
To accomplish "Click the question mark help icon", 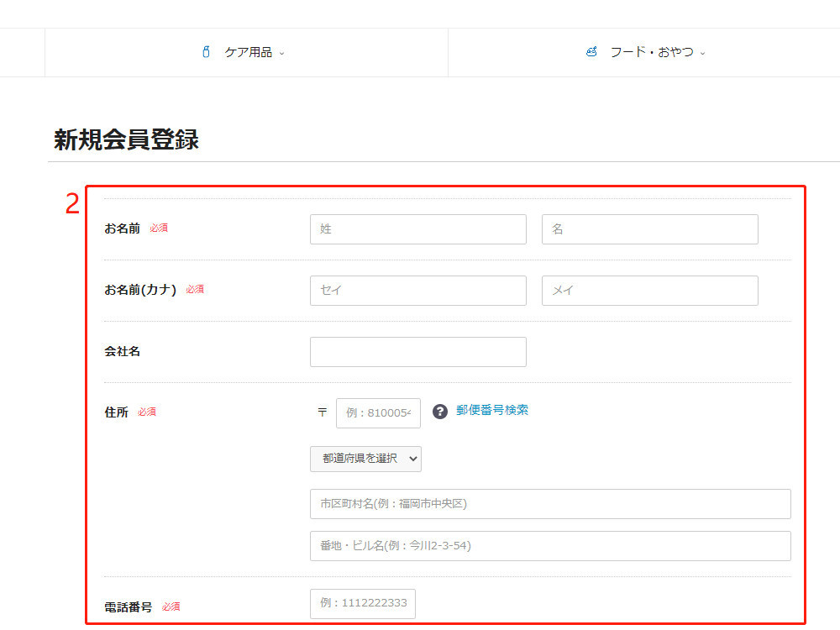I will pyautogui.click(x=440, y=412).
